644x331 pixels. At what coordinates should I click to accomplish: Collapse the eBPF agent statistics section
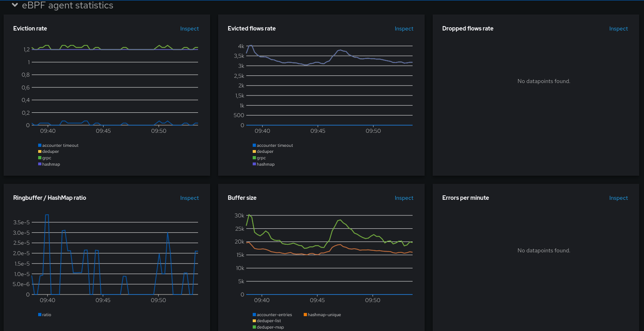click(x=15, y=5)
